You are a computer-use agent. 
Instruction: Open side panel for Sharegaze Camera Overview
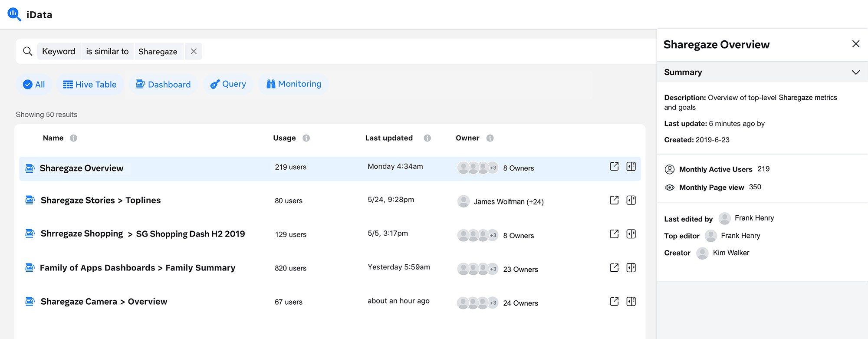pos(631,302)
